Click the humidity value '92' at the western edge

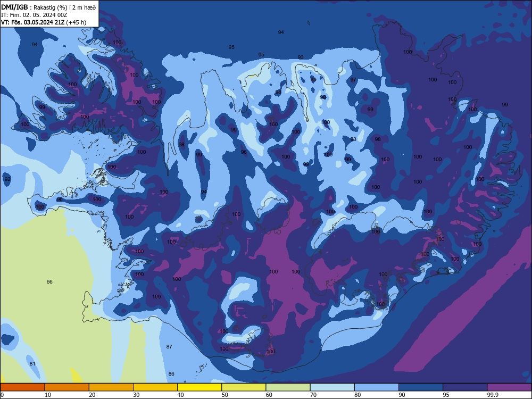7,179
